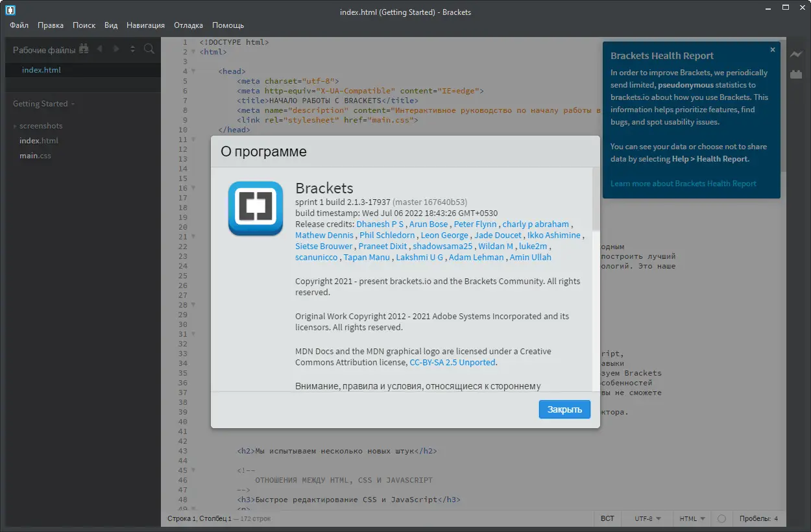
Task: Open the Sietse Brouwer credit link
Action: (324, 246)
